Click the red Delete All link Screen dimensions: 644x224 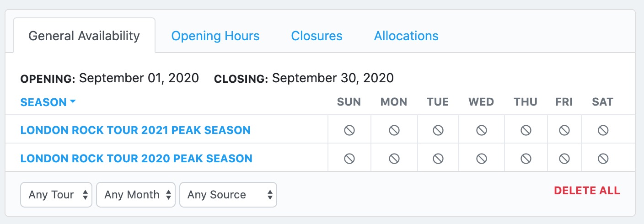pos(587,191)
